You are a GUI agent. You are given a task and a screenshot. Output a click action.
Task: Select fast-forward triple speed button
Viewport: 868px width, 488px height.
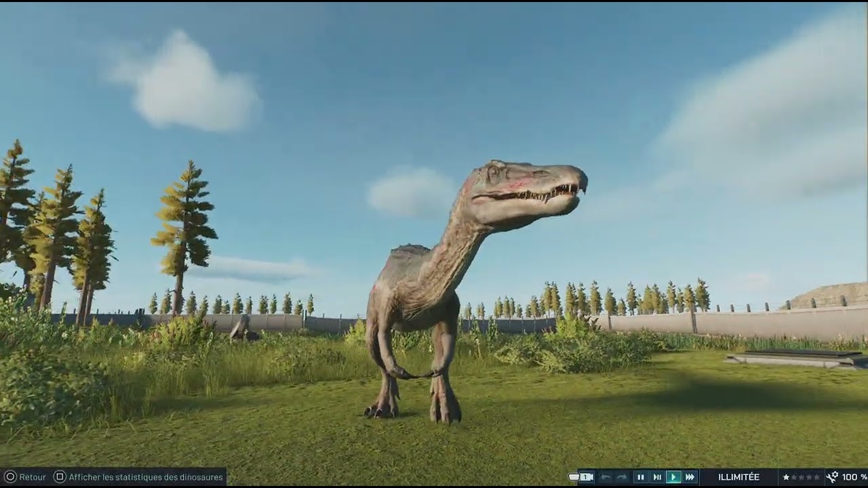coord(690,477)
